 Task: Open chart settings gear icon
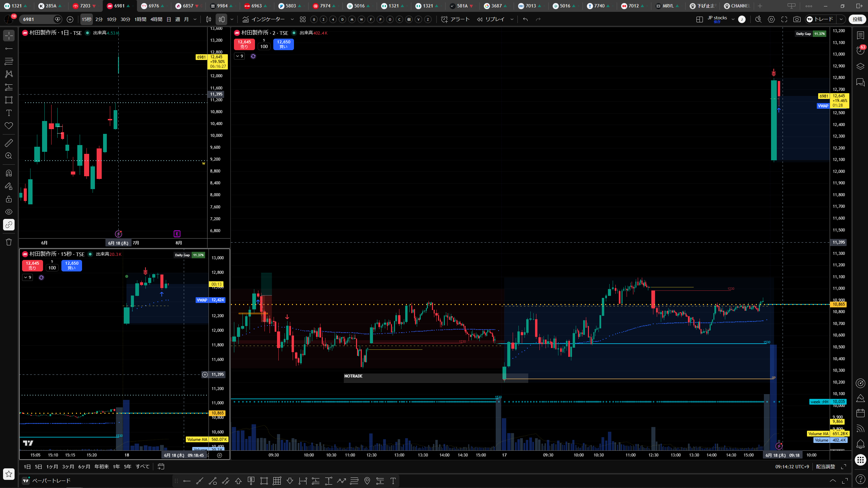[x=771, y=19]
